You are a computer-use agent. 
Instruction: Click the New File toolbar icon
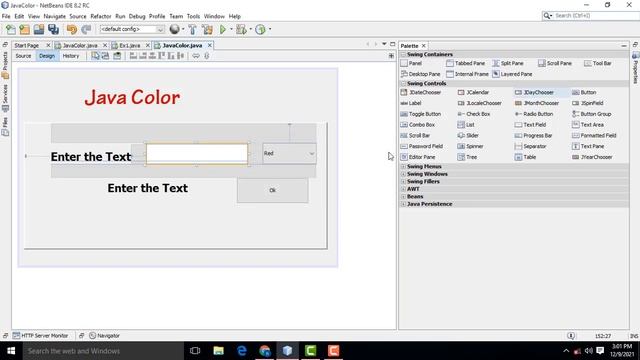11,29
